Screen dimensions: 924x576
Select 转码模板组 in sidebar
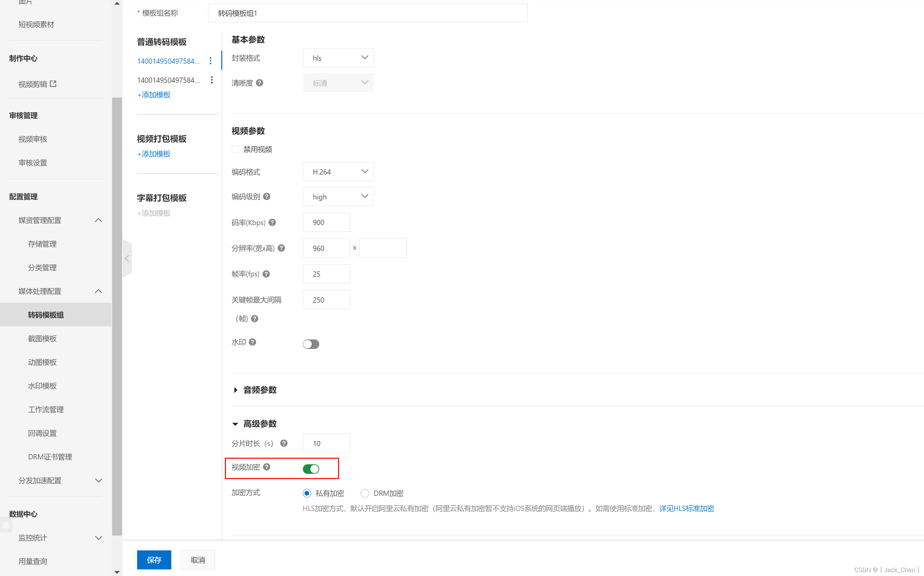(56, 315)
